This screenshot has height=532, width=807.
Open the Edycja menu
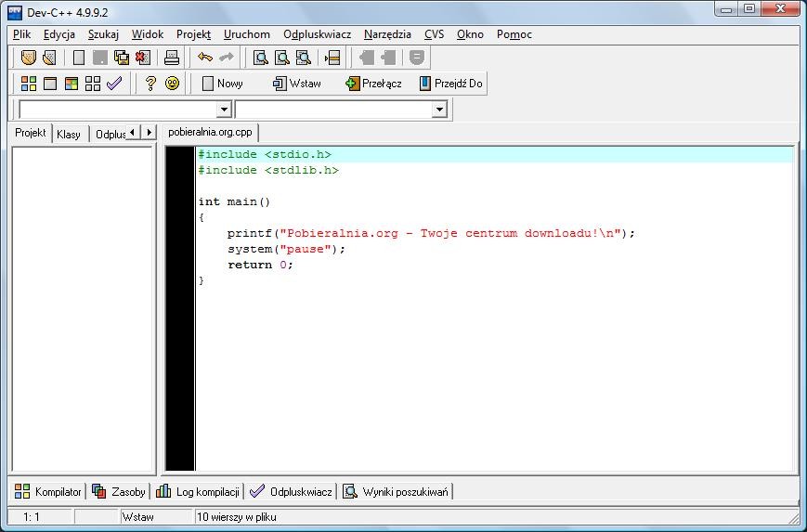click(59, 34)
